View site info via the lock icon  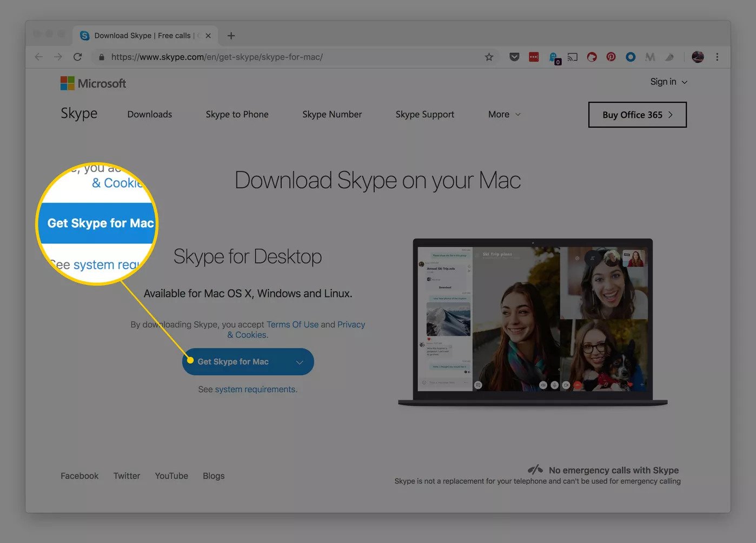(101, 57)
